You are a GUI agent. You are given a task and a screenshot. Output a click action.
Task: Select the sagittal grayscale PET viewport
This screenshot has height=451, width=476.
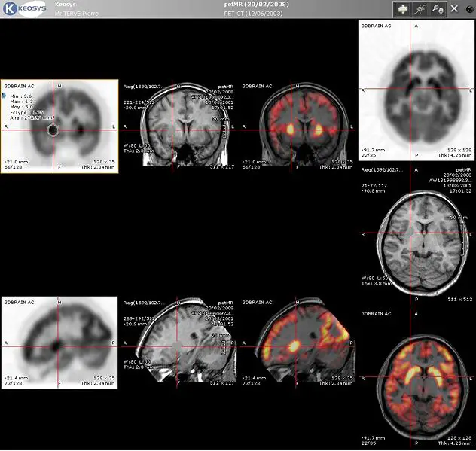[59, 343]
